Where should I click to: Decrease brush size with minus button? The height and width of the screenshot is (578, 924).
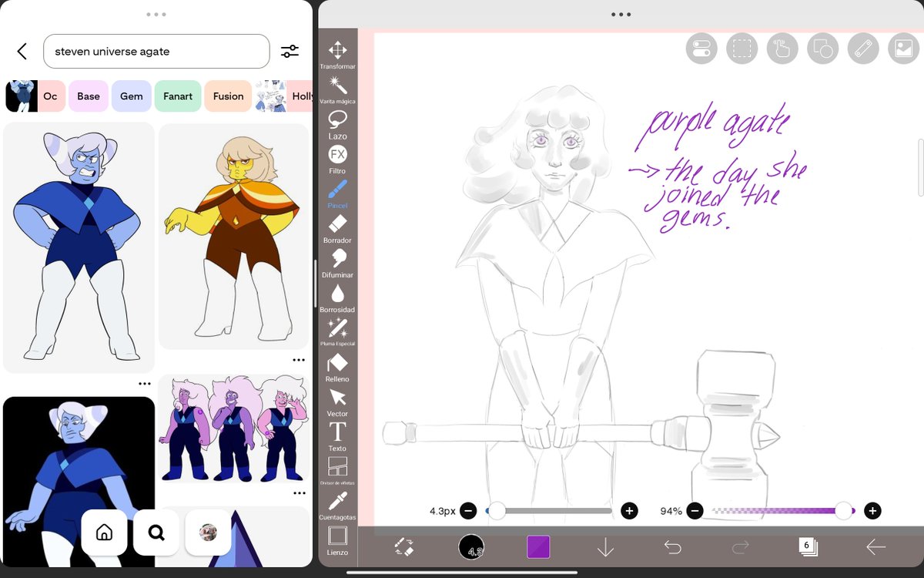(x=470, y=511)
